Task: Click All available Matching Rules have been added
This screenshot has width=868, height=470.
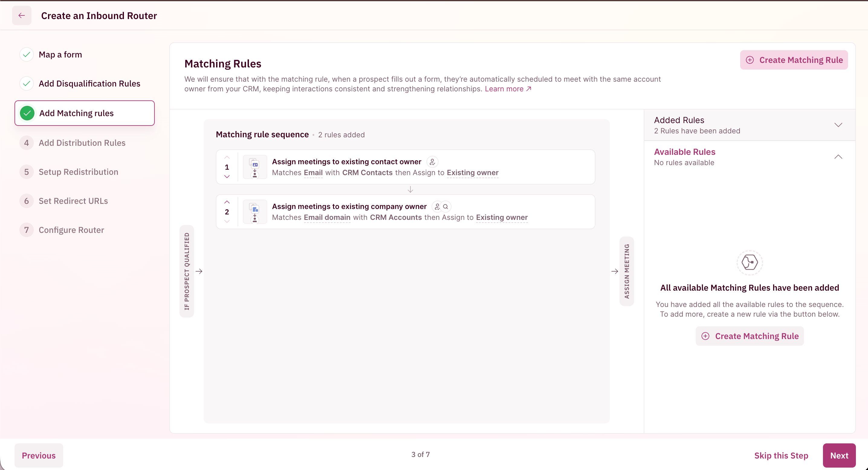Action: 750,288
